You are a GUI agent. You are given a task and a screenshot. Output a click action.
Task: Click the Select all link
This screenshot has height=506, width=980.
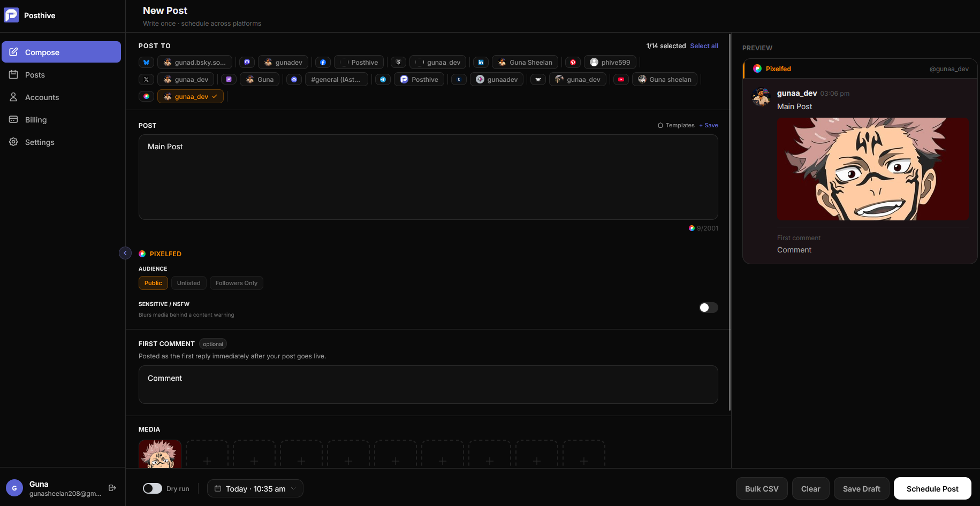point(704,46)
